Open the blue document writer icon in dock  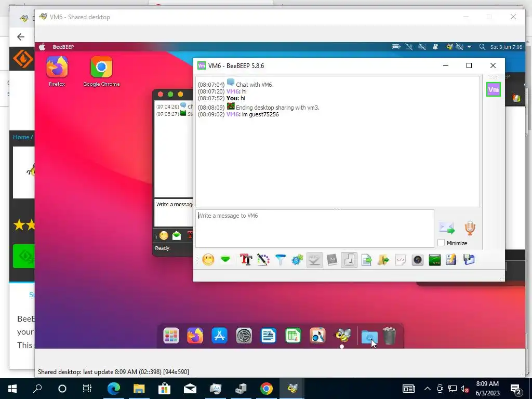tap(269, 336)
